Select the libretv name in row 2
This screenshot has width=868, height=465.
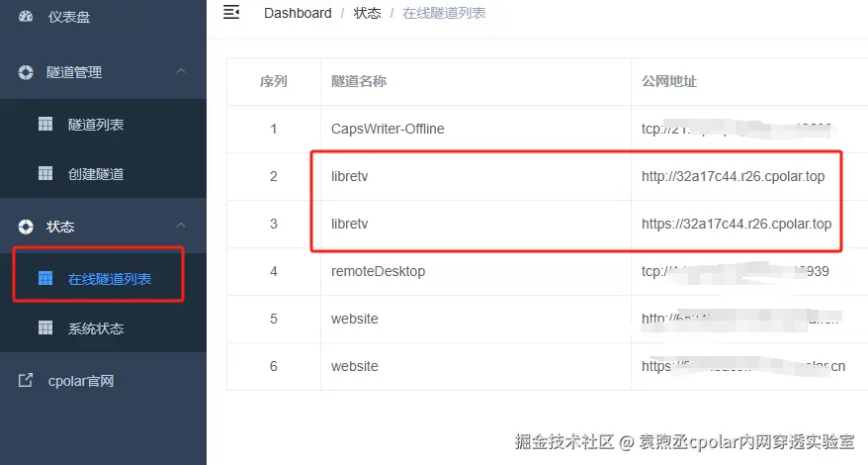(x=349, y=176)
